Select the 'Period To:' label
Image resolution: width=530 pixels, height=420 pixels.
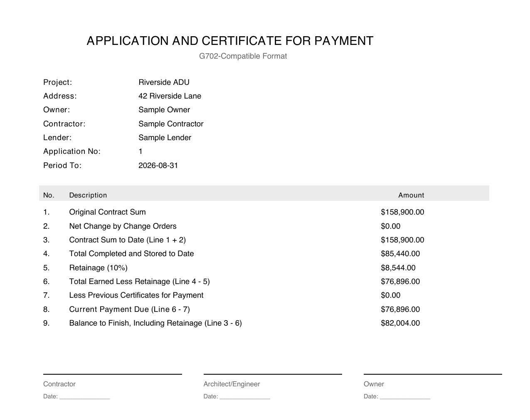62,166
